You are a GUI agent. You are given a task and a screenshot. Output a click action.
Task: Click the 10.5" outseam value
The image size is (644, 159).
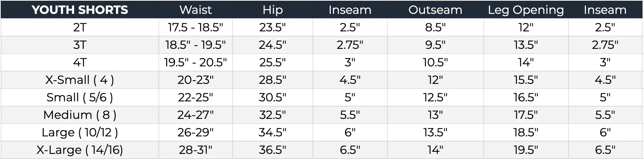coord(435,62)
